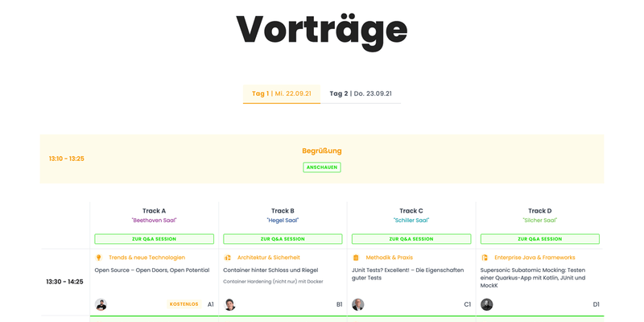Open speaker avatar for talk D1
Screen dimensions: 644x322
tap(487, 304)
